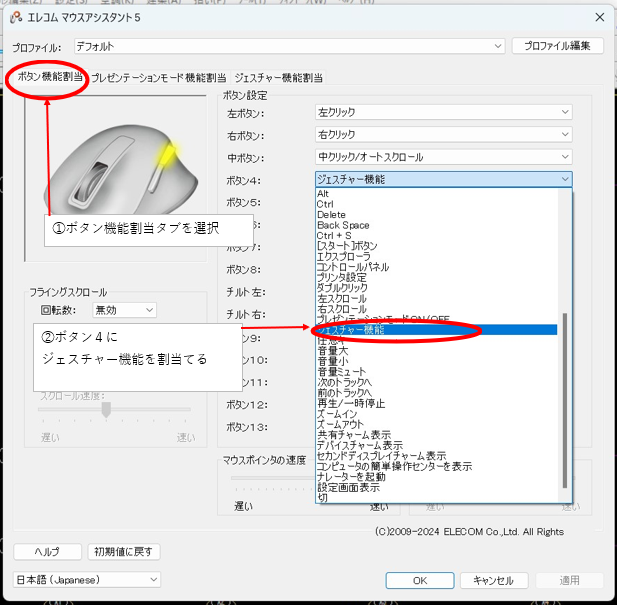This screenshot has width=617, height=605.
Task: Select 音量ミュート in the list
Action: pos(437,372)
